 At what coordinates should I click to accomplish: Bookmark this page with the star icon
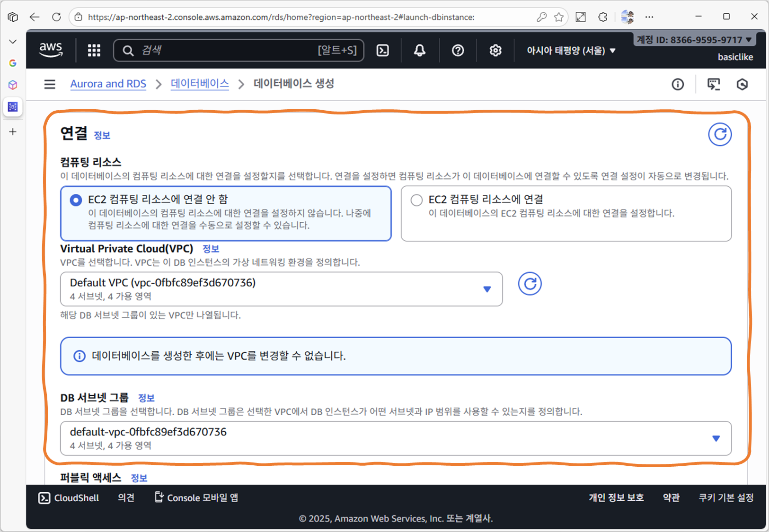click(559, 17)
